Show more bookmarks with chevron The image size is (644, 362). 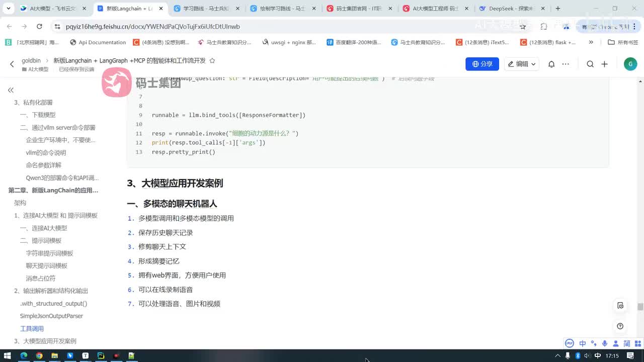[591, 42]
